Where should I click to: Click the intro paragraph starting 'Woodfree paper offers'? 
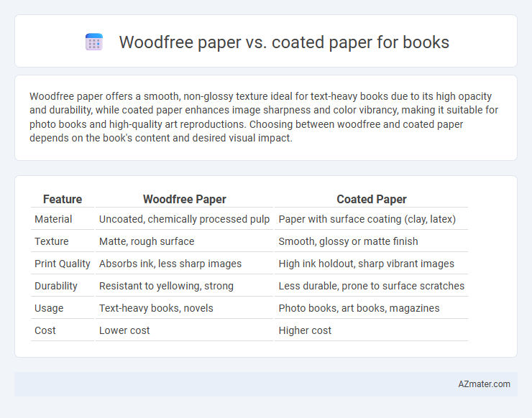(x=264, y=117)
